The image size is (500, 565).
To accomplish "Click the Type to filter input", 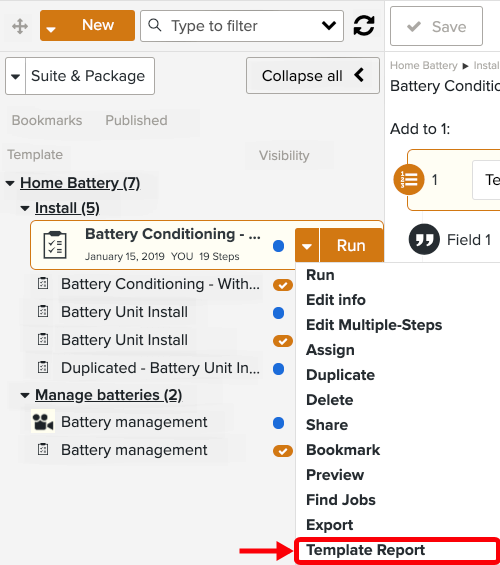I will coord(242,26).
